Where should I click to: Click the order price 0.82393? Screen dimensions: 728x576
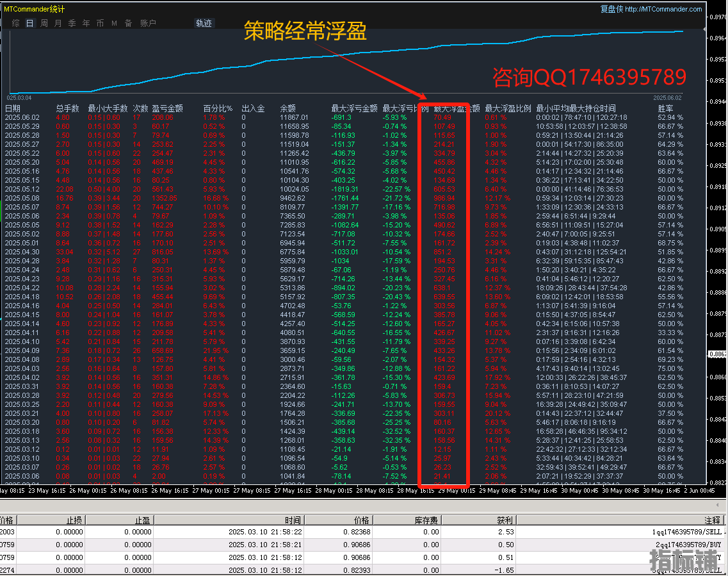click(357, 570)
